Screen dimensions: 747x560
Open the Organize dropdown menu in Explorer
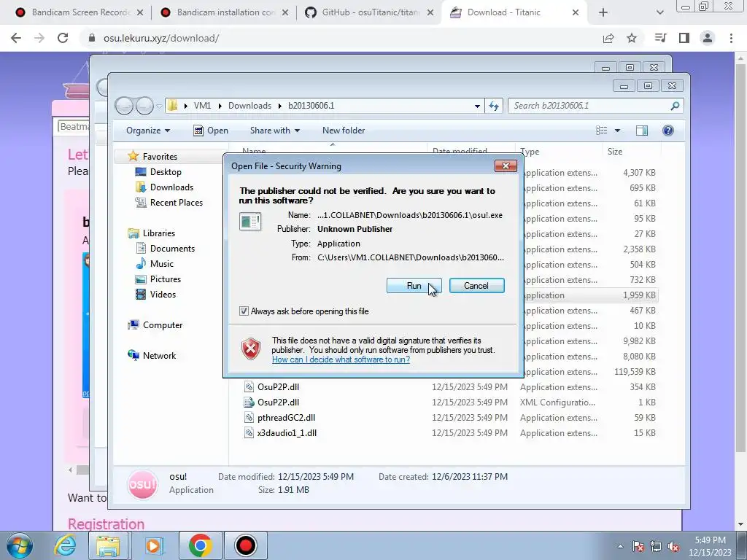(147, 131)
